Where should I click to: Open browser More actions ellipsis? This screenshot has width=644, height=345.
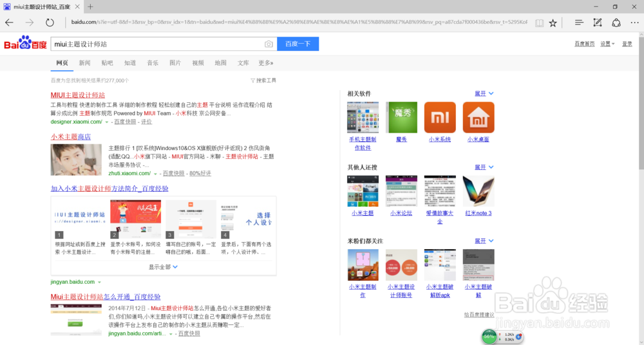pos(634,23)
